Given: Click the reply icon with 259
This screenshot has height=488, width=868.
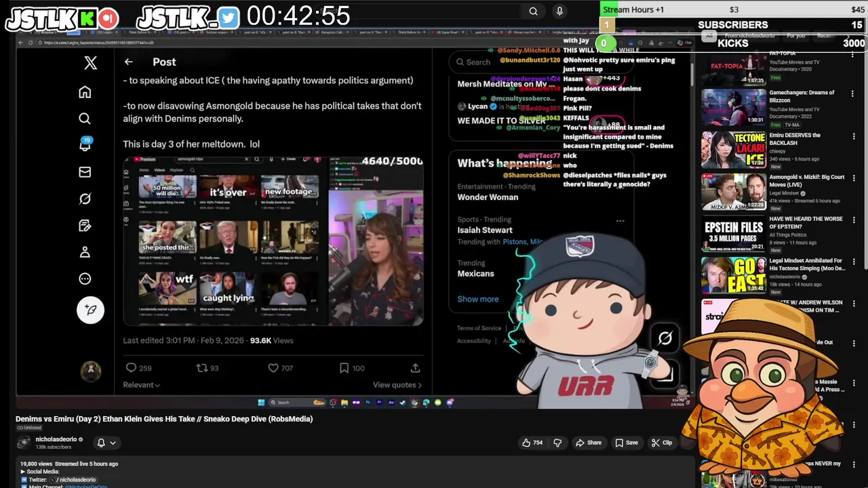Looking at the screenshot, I should [x=132, y=367].
